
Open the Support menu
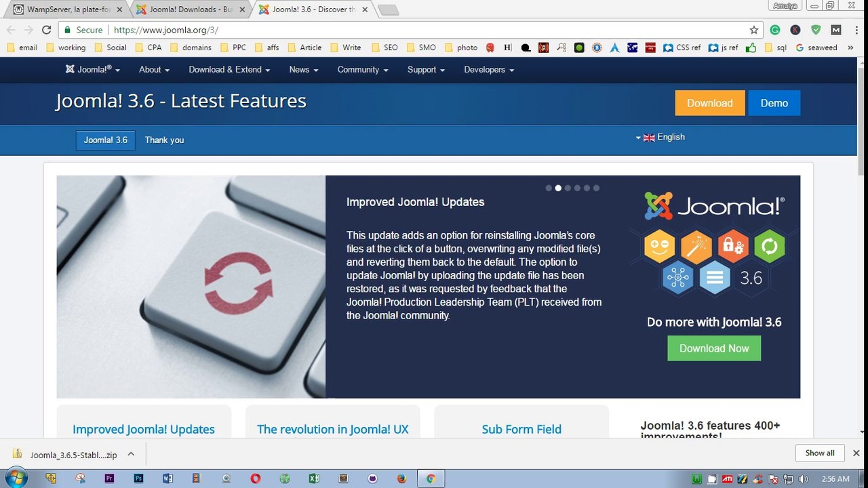coord(426,69)
